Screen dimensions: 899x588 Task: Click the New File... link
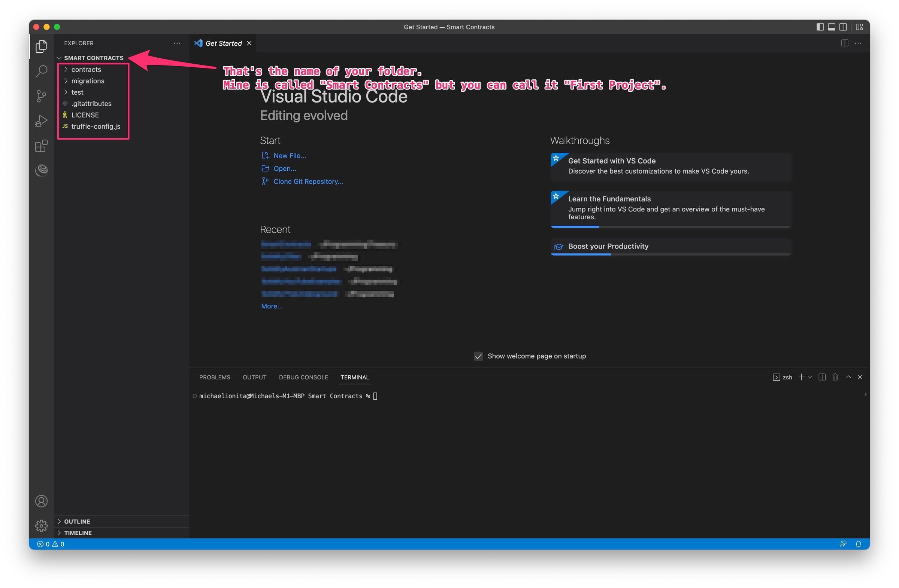[x=290, y=155]
